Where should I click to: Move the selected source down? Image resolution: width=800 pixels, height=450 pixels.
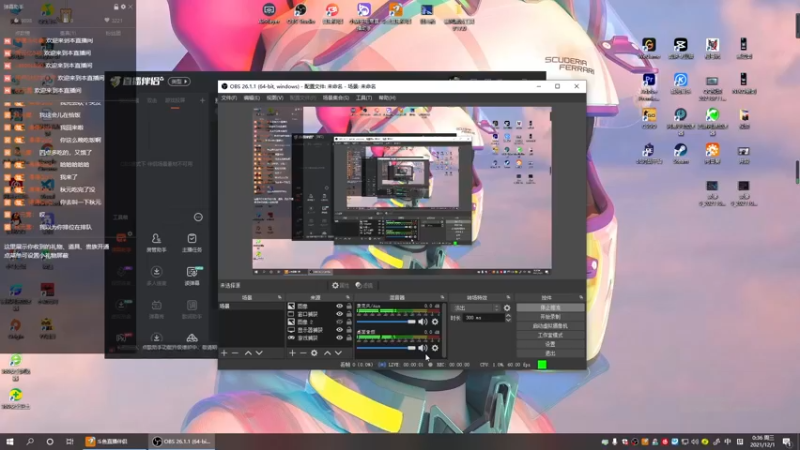coord(338,353)
